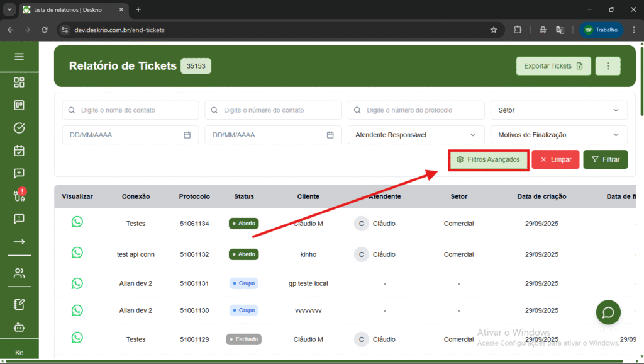644x364 pixels.
Task: Expand the Atendente Responsável dropdown
Action: tap(416, 135)
